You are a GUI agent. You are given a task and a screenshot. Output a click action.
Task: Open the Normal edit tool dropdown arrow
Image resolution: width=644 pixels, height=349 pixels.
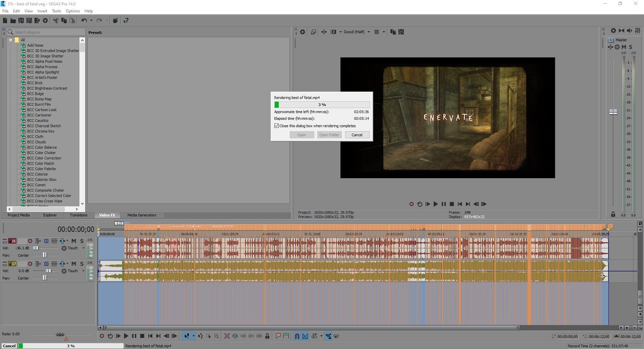(x=193, y=336)
